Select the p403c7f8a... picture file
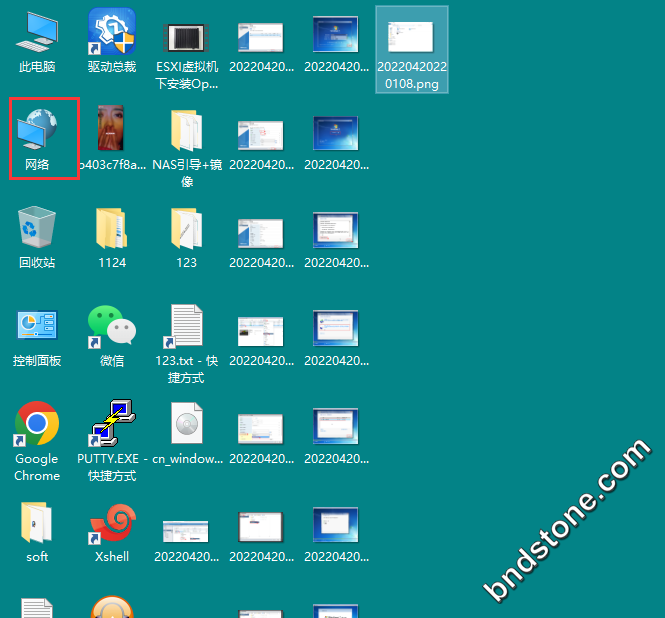 pos(111,138)
